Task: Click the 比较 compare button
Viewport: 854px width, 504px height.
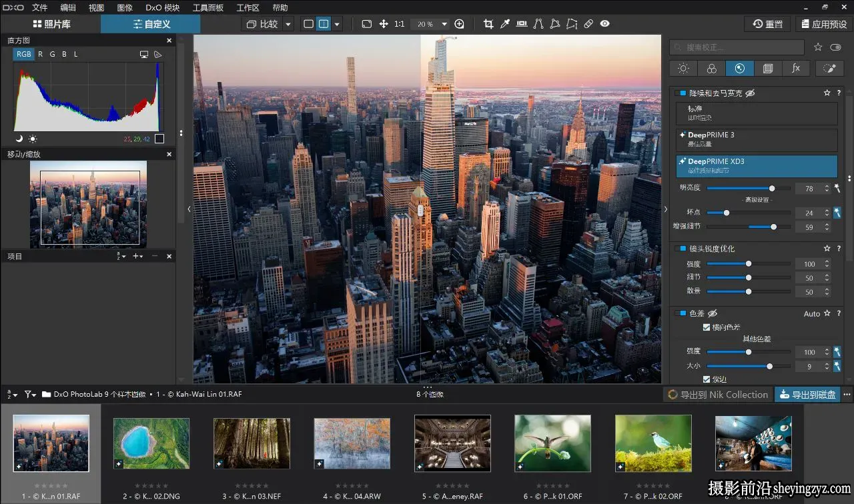Action: click(x=262, y=24)
